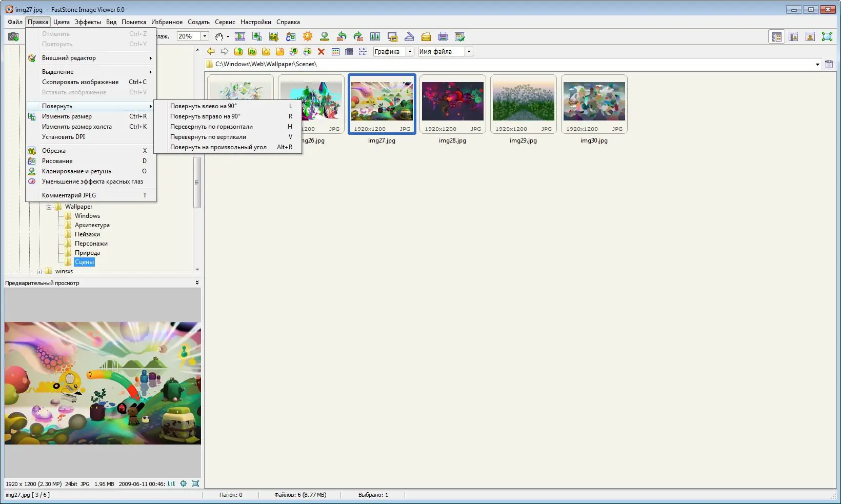The width and height of the screenshot is (841, 504).
Task: Print the image with printer icon
Action: tap(443, 36)
